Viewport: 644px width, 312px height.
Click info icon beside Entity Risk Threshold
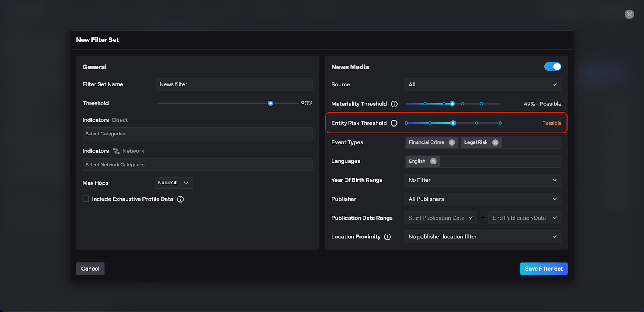(394, 123)
